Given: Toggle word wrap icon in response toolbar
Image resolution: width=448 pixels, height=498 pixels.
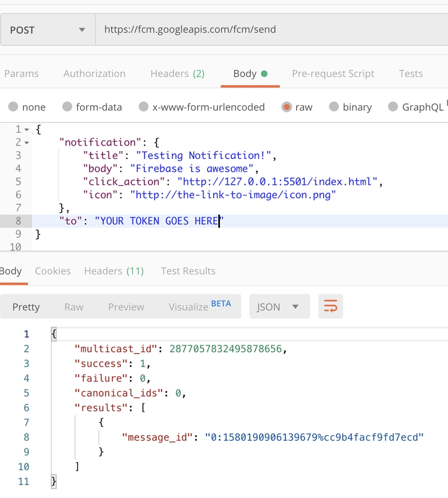Looking at the screenshot, I should [330, 306].
